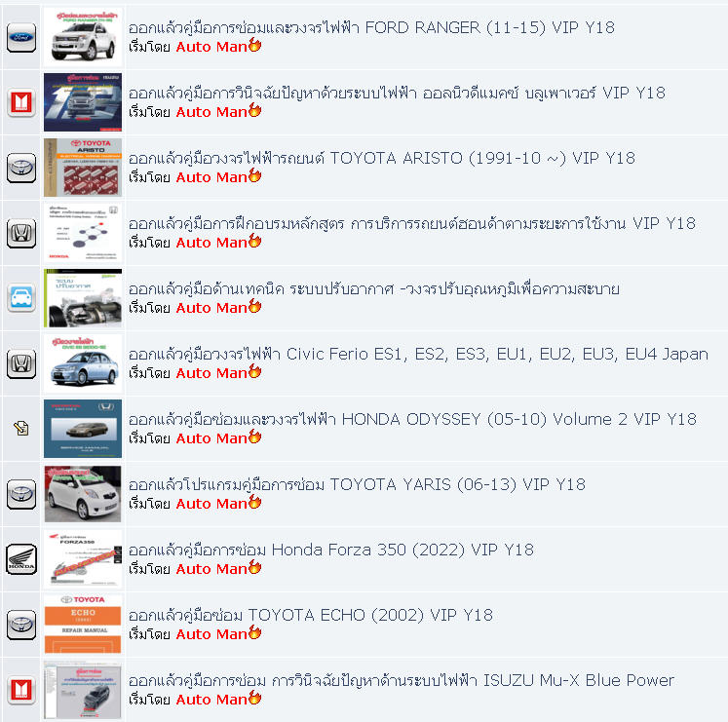The image size is (728, 722).
Task: Click the Honda icon beside the training course thread
Action: [x=21, y=233]
